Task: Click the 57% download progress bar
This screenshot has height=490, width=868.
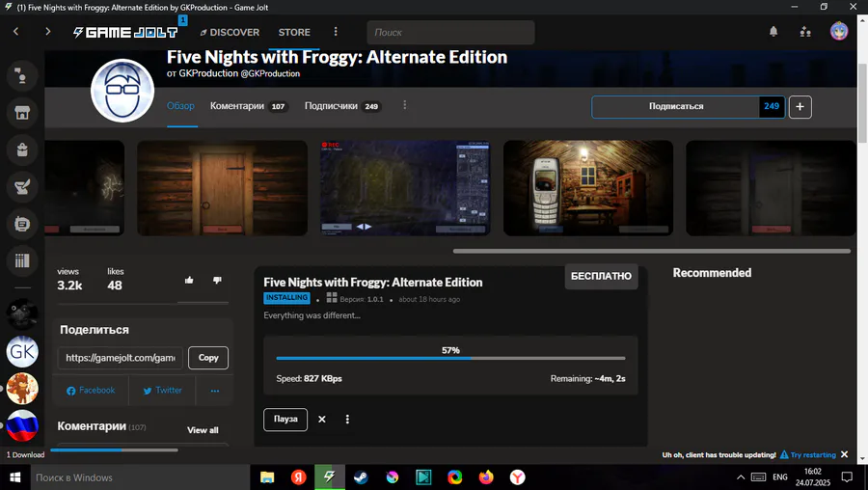Action: click(x=450, y=358)
